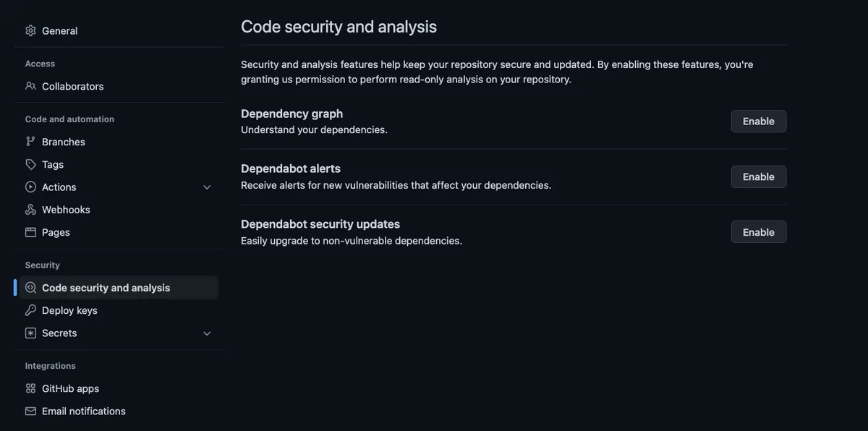Select the Code security shield-search icon
Image resolution: width=868 pixels, height=431 pixels.
click(x=30, y=288)
